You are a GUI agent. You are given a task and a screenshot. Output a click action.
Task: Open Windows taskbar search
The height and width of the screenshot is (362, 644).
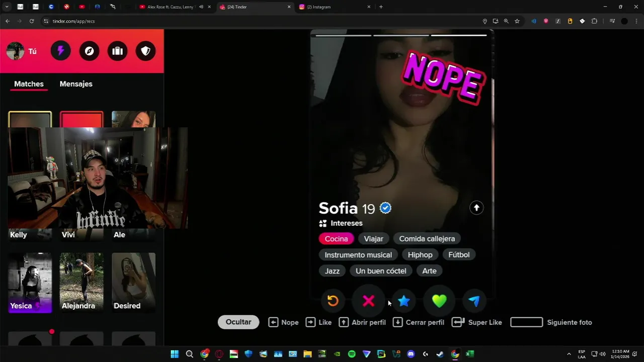point(190,354)
